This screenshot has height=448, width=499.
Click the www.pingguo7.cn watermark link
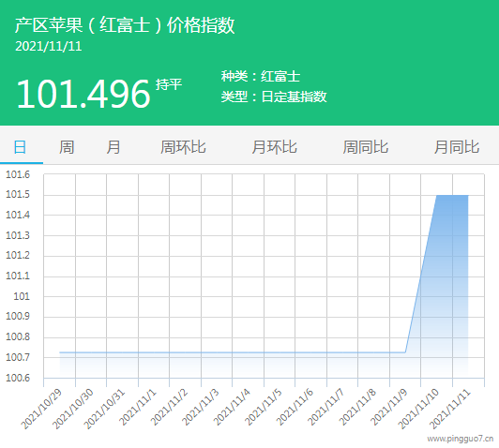pyautogui.click(x=461, y=440)
